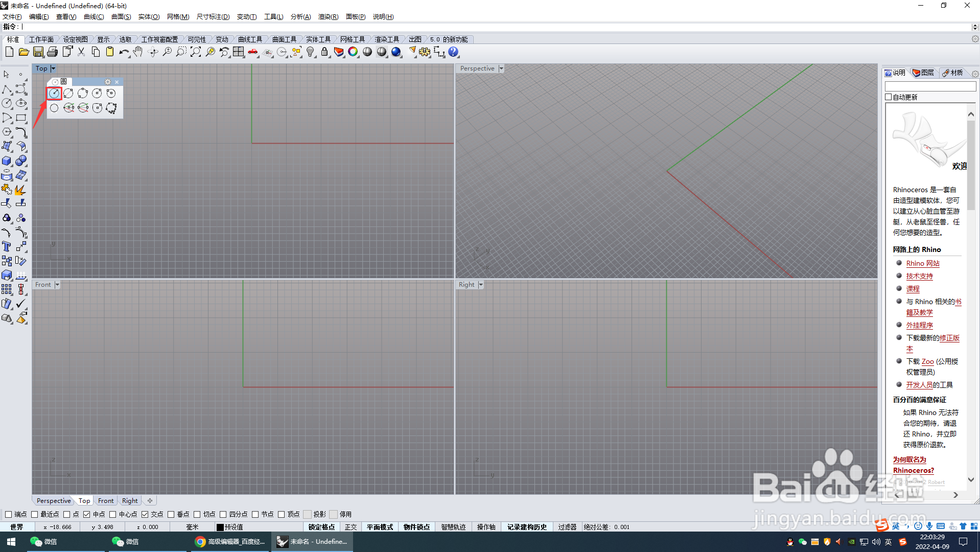Viewport: 980px width, 552px height.
Task: Click the Options gear icon in toolbar
Action: pos(425,52)
